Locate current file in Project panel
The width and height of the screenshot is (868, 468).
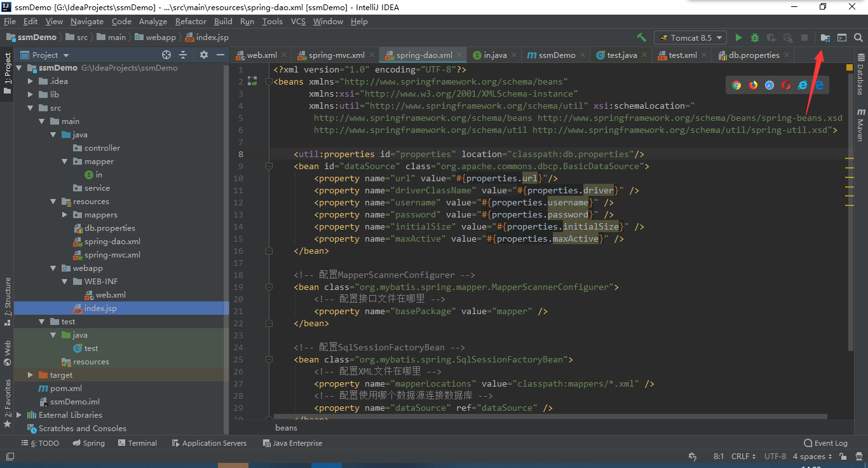[x=166, y=55]
